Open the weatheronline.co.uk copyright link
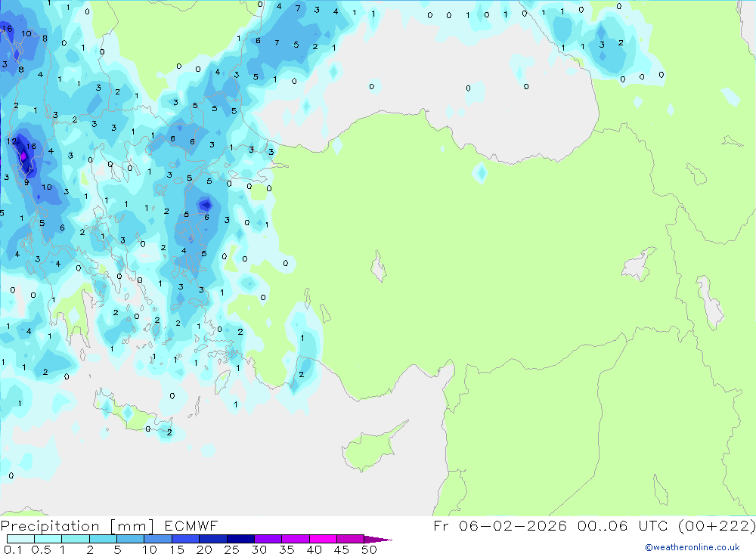The width and height of the screenshot is (756, 554). point(692,547)
